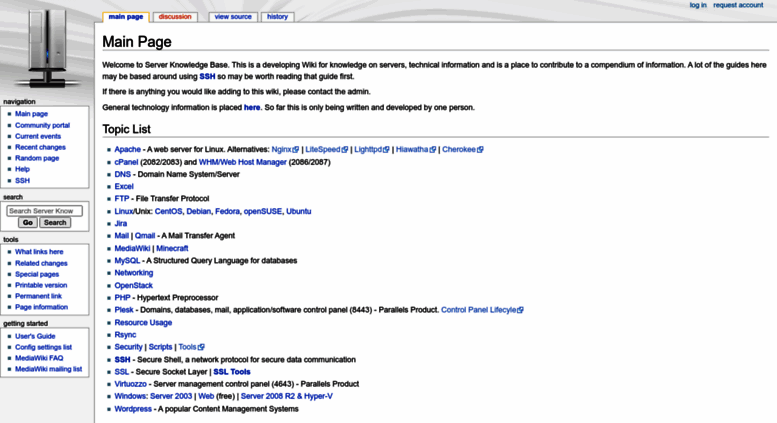Open the FTP topic
The height and width of the screenshot is (423, 777).
tap(121, 199)
